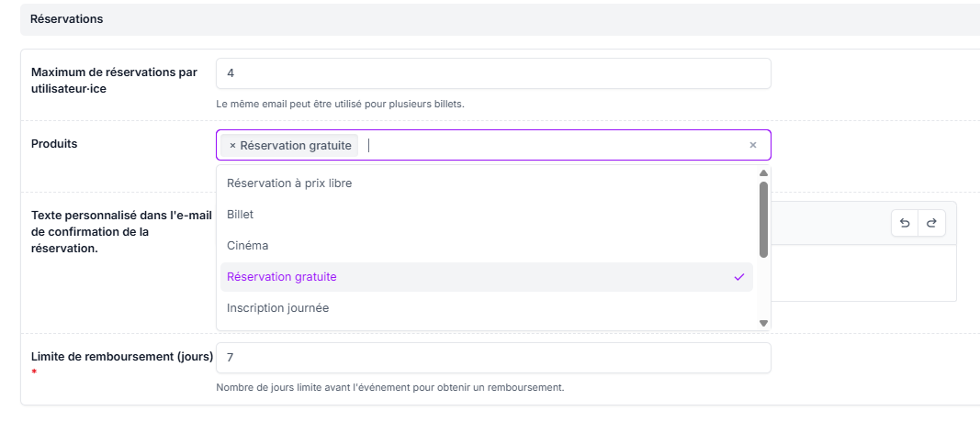
Task: Click the Produits field label
Action: 54,144
